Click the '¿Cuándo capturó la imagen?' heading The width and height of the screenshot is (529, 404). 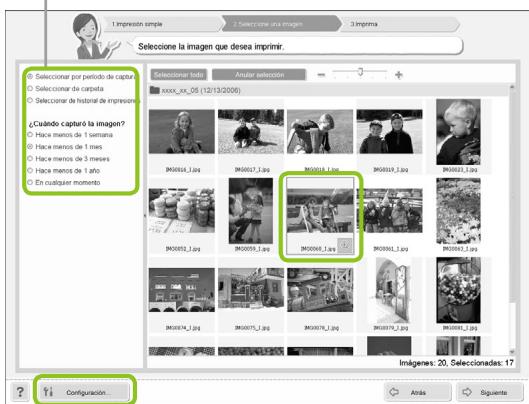(x=77, y=124)
